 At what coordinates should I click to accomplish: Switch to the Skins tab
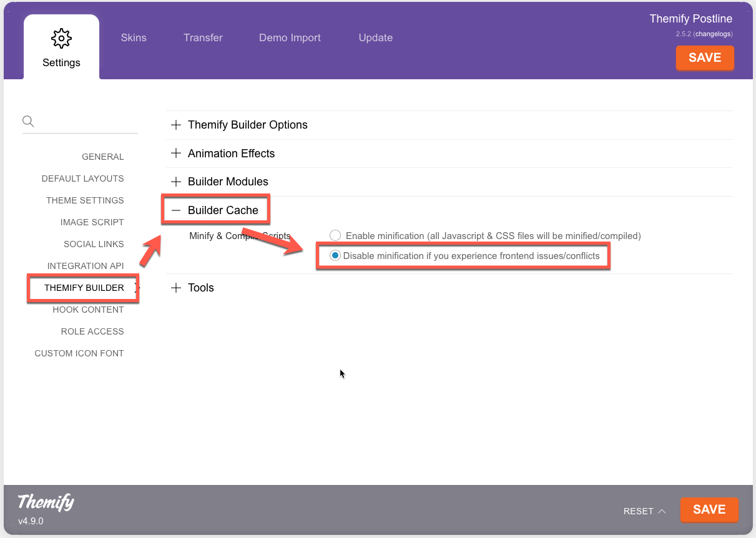pos(134,37)
